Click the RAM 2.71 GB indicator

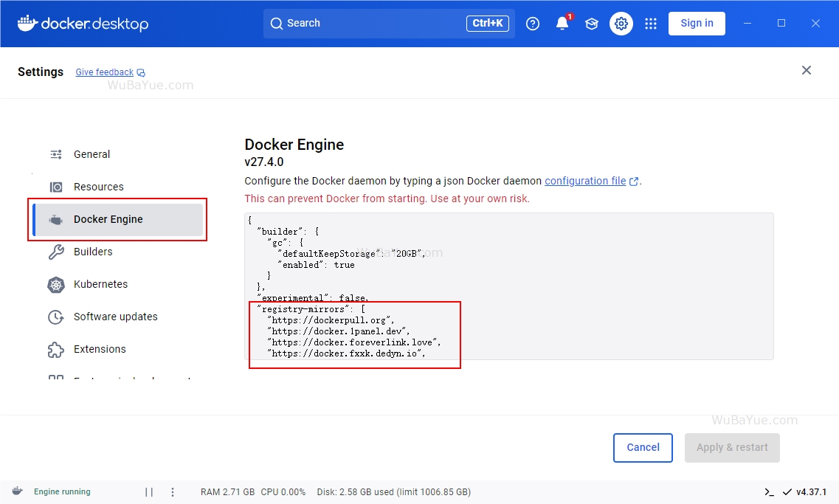tap(227, 492)
